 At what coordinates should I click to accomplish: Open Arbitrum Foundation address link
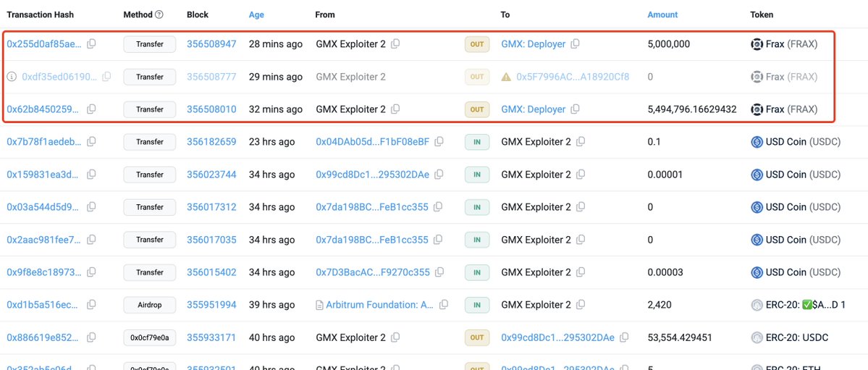tap(380, 305)
